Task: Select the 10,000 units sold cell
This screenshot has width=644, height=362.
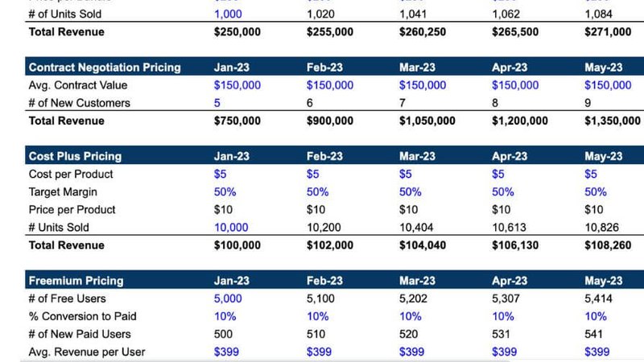Action: (x=231, y=227)
